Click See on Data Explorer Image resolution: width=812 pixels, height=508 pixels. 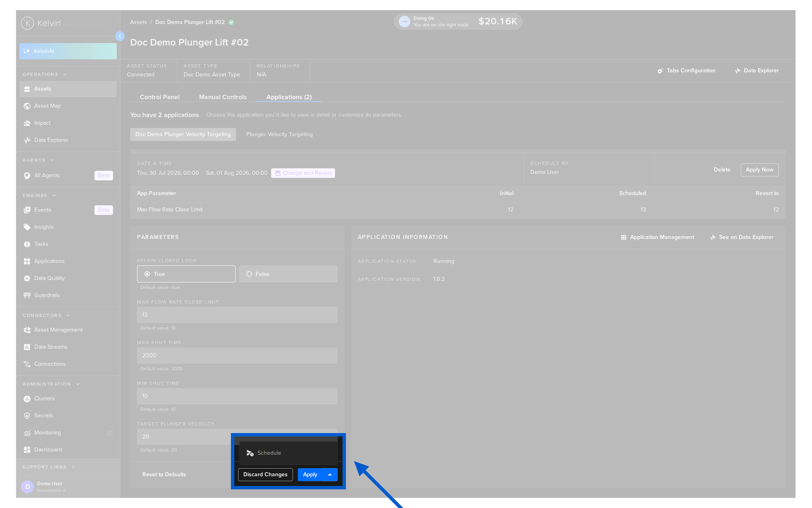click(741, 237)
